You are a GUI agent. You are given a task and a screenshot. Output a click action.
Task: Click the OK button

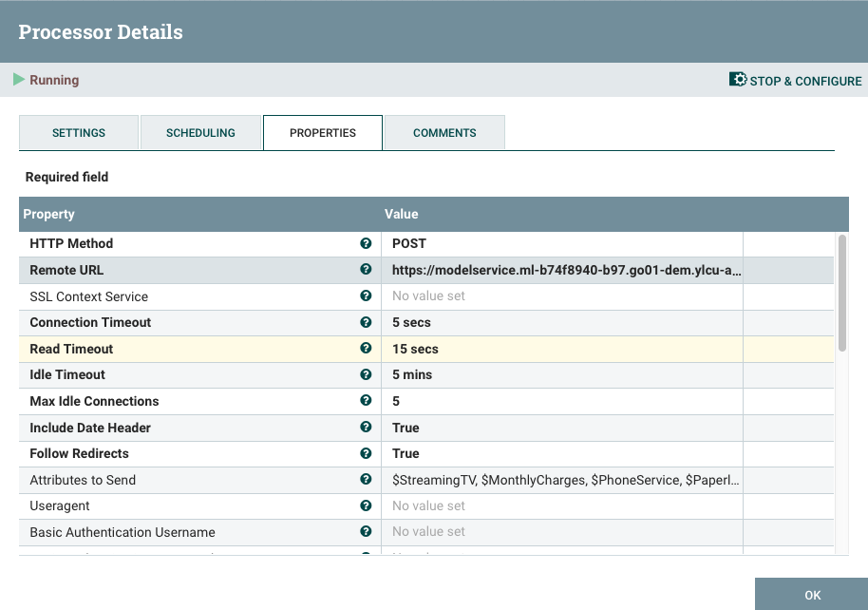[x=812, y=595]
